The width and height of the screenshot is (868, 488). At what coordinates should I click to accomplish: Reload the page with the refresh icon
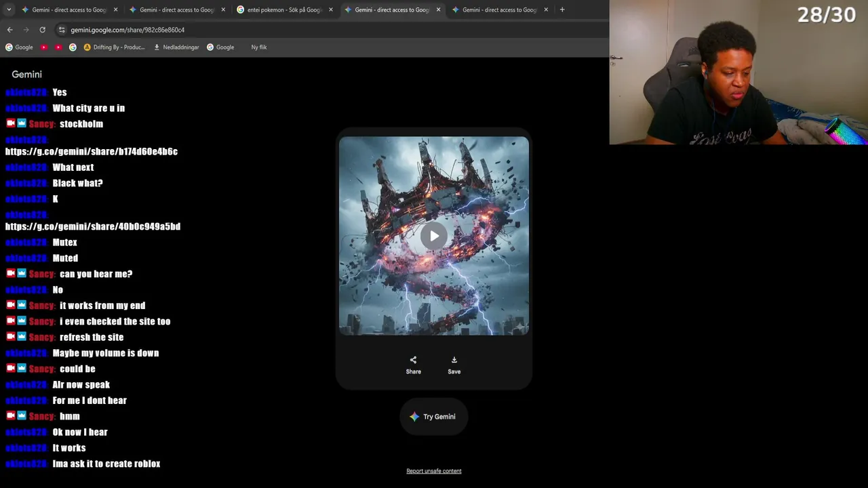pyautogui.click(x=42, y=30)
